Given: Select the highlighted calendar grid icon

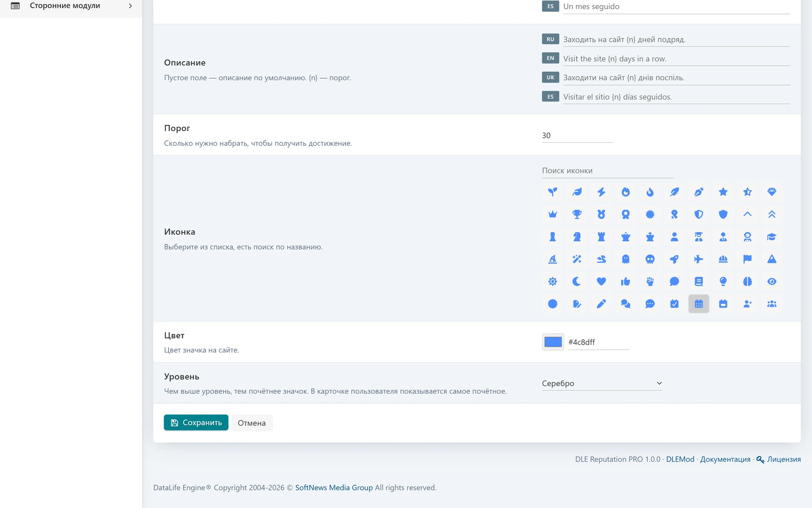Looking at the screenshot, I should [699, 304].
